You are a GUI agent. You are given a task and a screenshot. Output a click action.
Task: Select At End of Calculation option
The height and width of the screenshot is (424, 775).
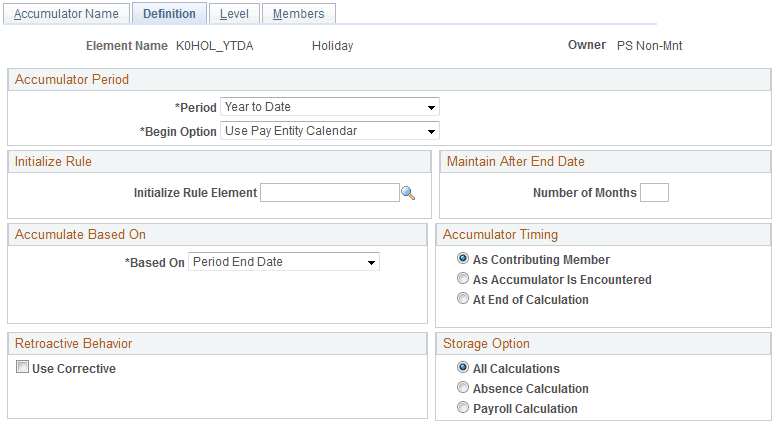(x=462, y=299)
